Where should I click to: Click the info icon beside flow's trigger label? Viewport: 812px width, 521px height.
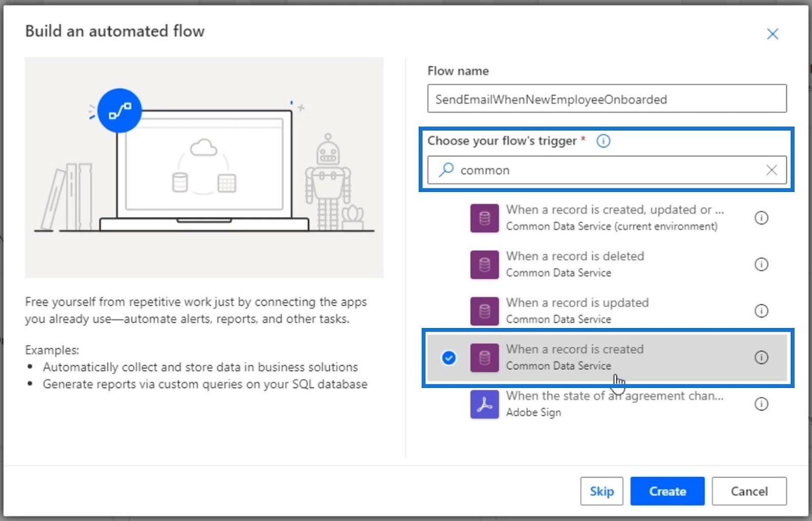(x=603, y=141)
